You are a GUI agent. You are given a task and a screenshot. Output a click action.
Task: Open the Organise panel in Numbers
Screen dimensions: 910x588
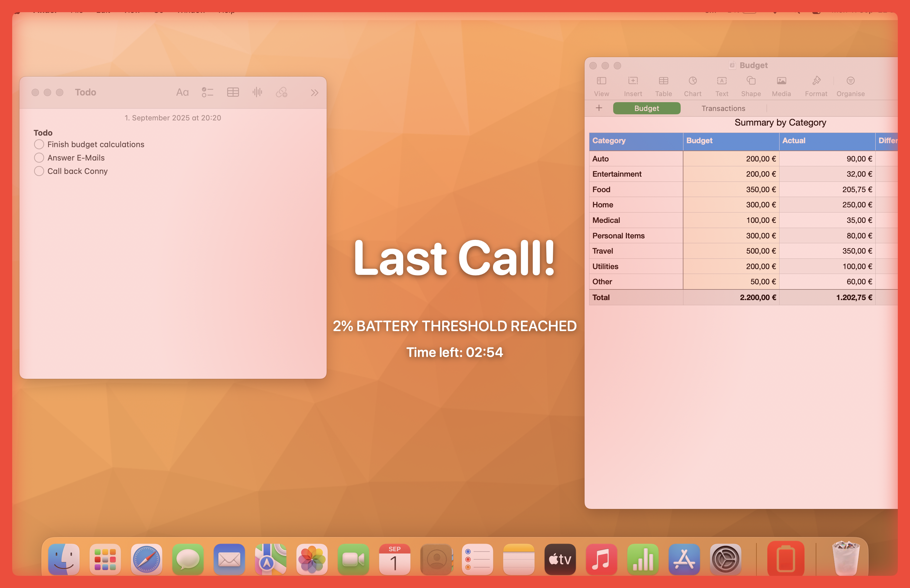click(x=850, y=85)
